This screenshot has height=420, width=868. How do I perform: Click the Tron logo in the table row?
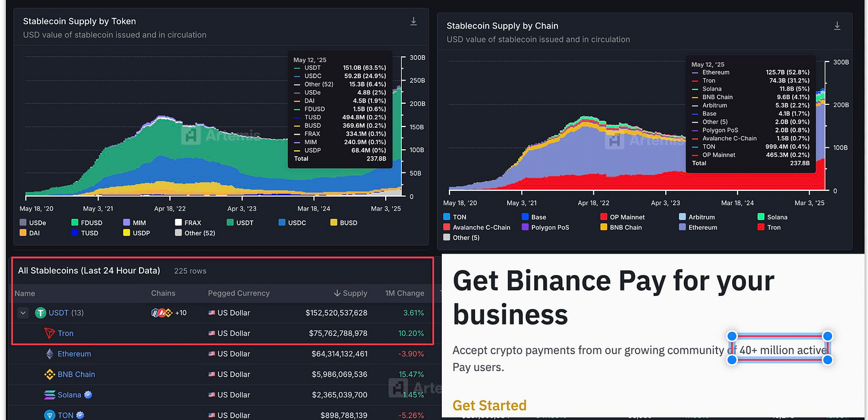(50, 333)
